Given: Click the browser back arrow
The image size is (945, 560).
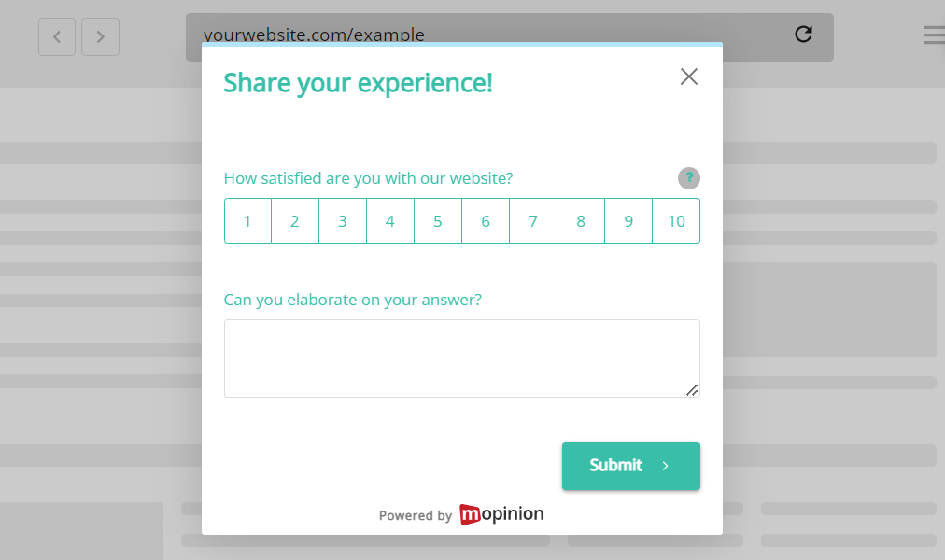Looking at the screenshot, I should (56, 36).
